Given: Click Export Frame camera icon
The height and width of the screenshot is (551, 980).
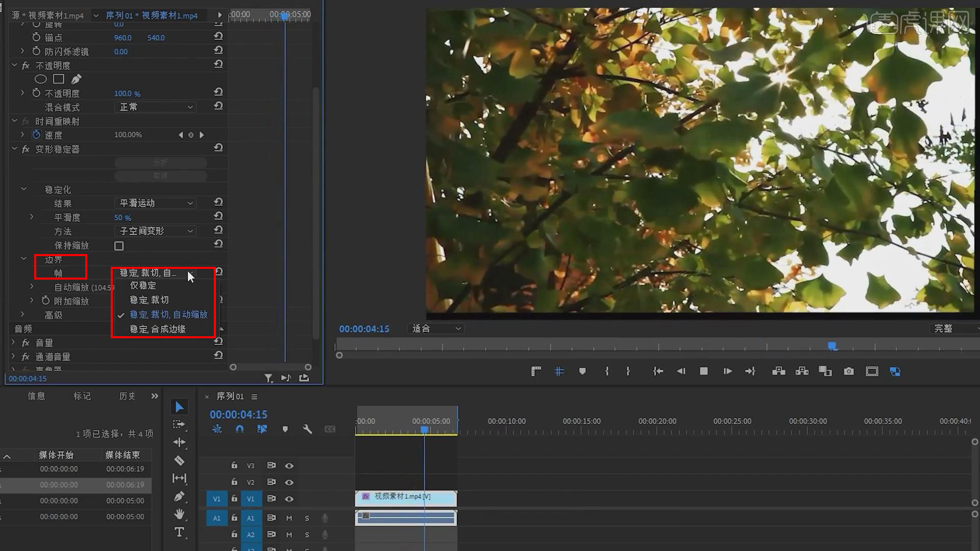Looking at the screenshot, I should tap(849, 371).
